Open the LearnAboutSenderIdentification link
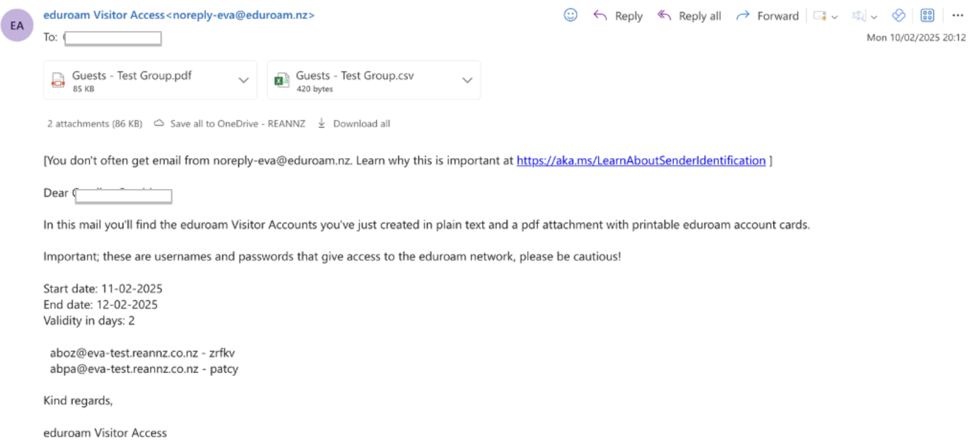The width and height of the screenshot is (980, 446). click(640, 160)
